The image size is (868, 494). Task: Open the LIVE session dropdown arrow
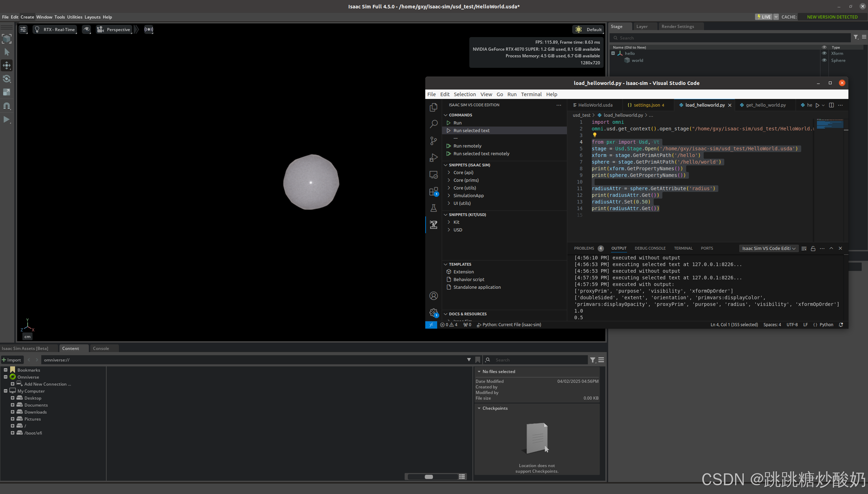pos(776,17)
